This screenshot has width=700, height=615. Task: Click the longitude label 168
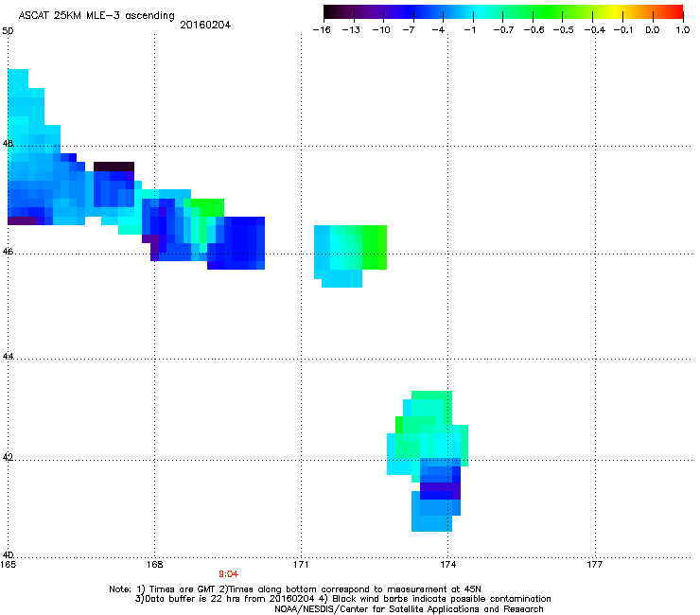pos(155,565)
